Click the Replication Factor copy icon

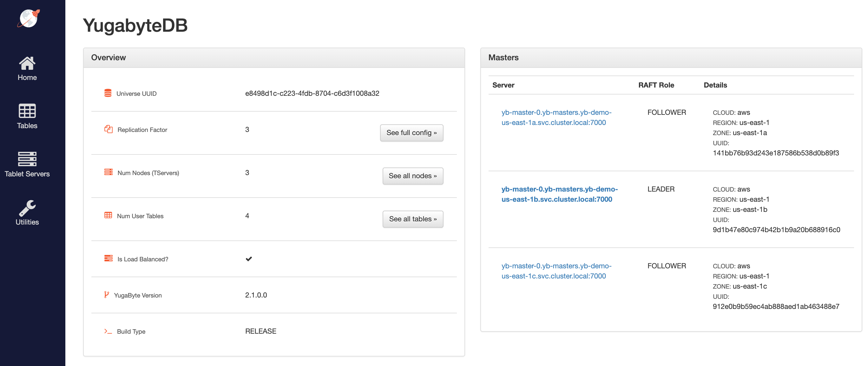pyautogui.click(x=108, y=129)
